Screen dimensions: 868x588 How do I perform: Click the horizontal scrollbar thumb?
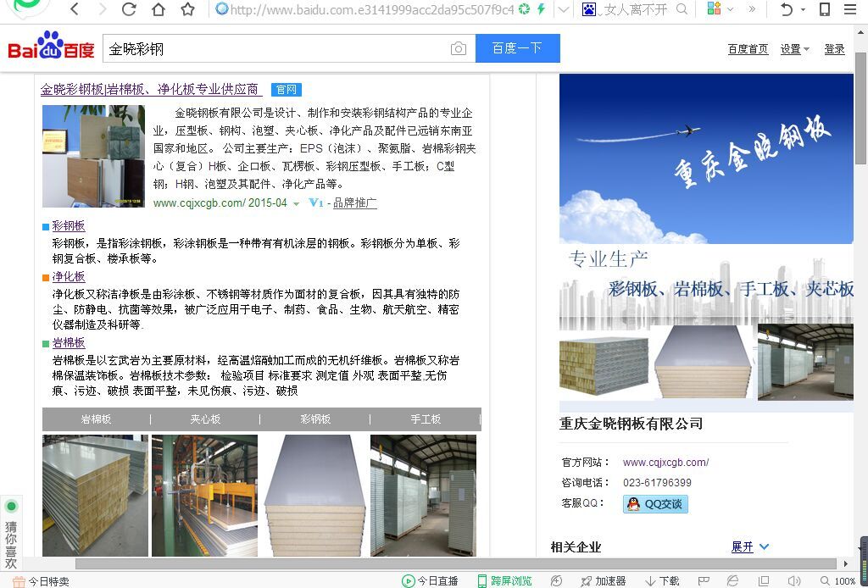pos(455,563)
